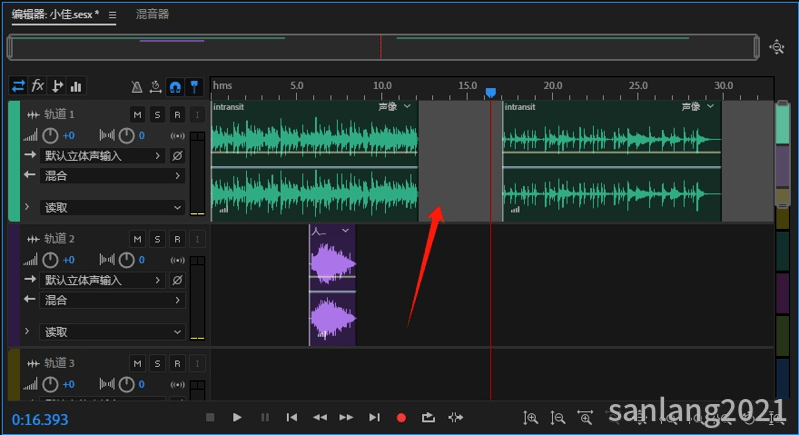Viewport: 799px width, 435px height.
Task: Toggle snapping magnet icon
Action: pos(175,87)
